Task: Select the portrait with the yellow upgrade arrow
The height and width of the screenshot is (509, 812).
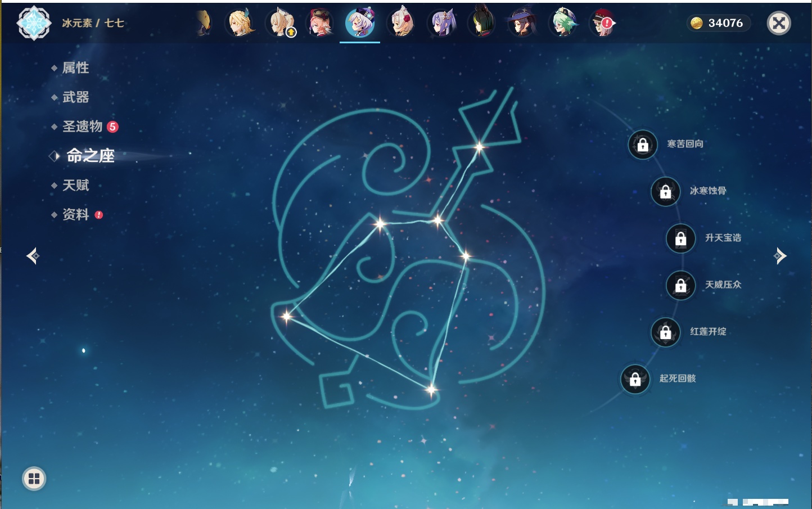Action: coord(281,23)
